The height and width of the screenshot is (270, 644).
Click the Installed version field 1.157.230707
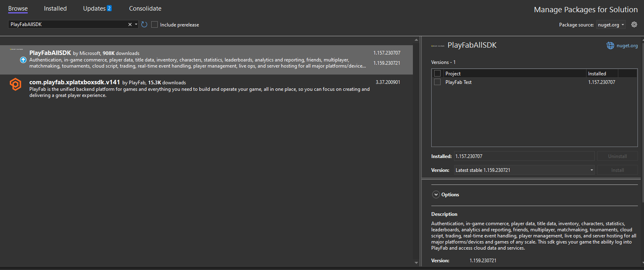coord(524,156)
